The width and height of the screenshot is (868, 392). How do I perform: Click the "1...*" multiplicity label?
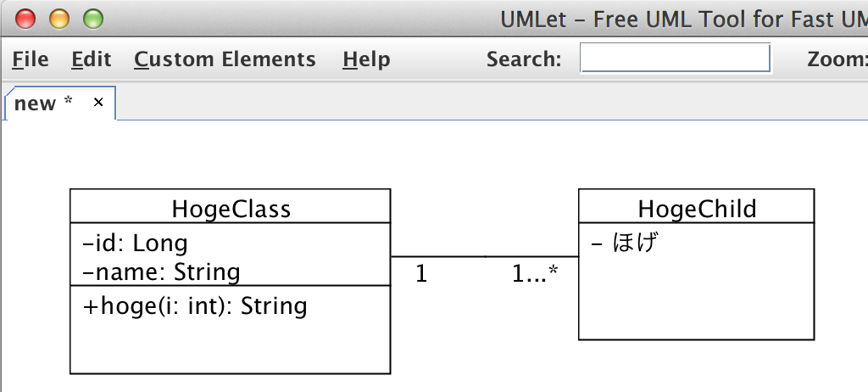coord(535,274)
